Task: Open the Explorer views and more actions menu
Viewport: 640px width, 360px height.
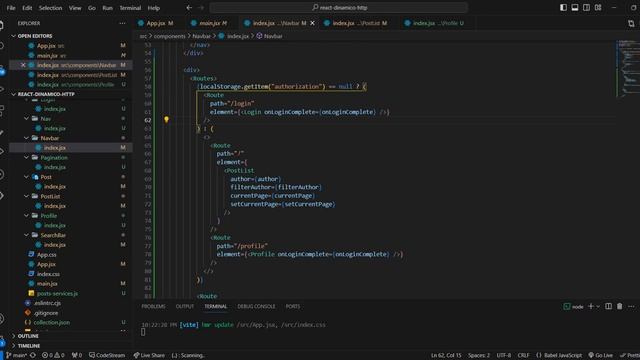Action: 122,24
